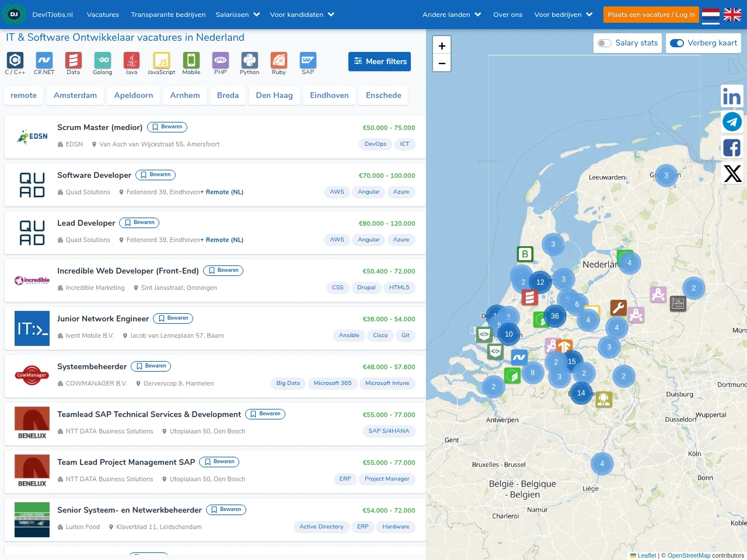Filter by PHP category icon

[x=220, y=60]
